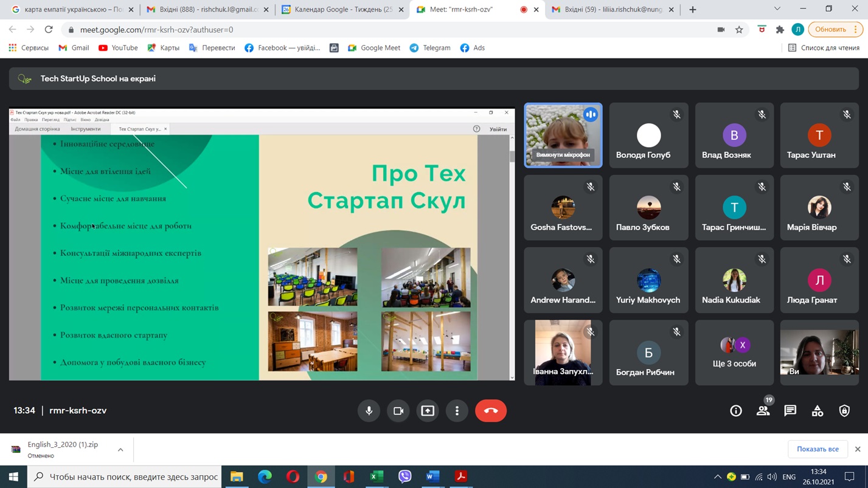Open host controls shield icon
This screenshot has height=488, width=868.
[844, 411]
